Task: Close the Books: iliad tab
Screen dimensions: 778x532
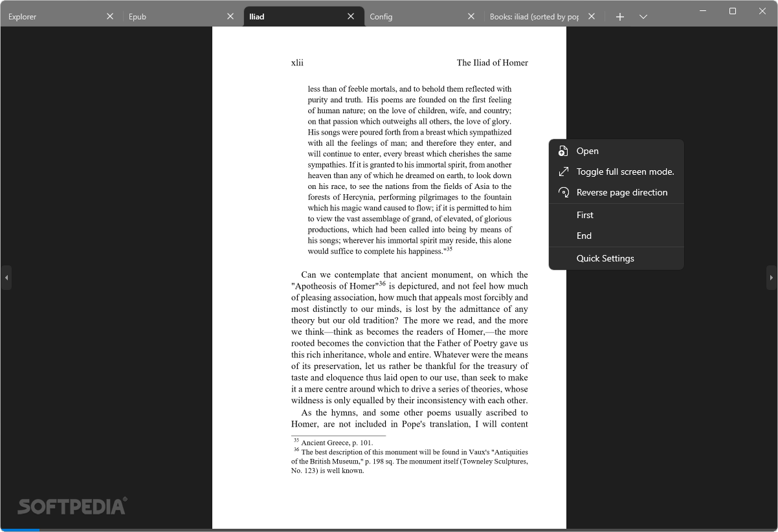Action: (591, 17)
